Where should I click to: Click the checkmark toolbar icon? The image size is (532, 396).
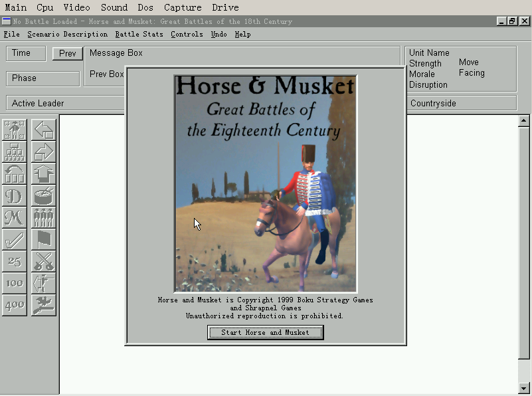pyautogui.click(x=14, y=240)
